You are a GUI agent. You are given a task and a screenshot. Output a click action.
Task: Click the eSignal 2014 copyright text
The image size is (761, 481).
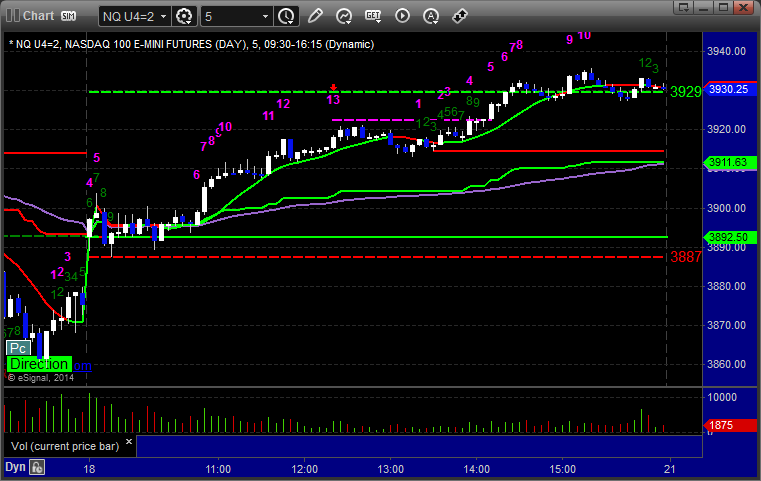click(41, 378)
